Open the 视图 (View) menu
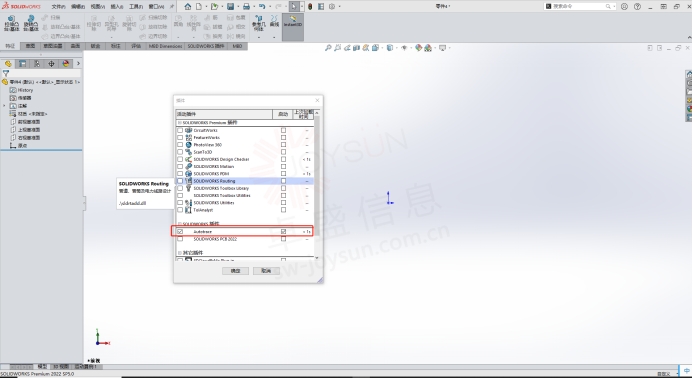This screenshot has height=378, width=693. [x=97, y=7]
